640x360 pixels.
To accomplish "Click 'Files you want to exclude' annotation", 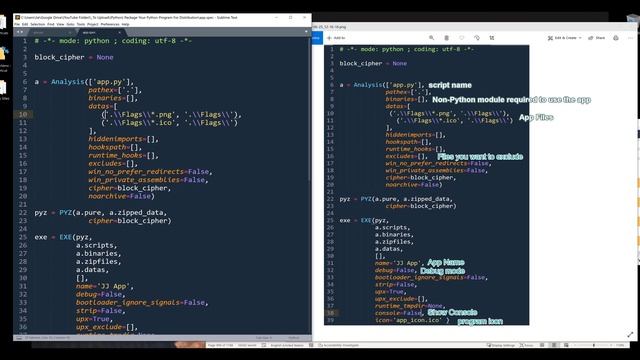I will coord(480,157).
